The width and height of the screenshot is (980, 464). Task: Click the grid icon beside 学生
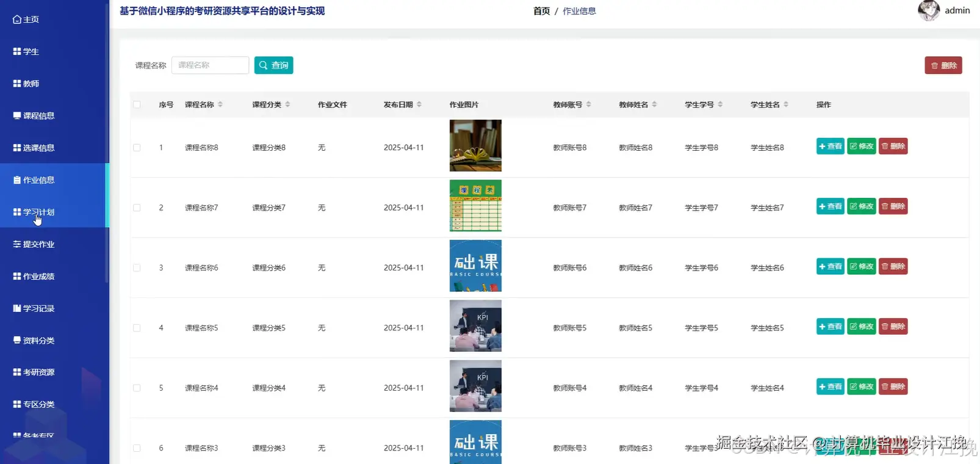click(17, 52)
